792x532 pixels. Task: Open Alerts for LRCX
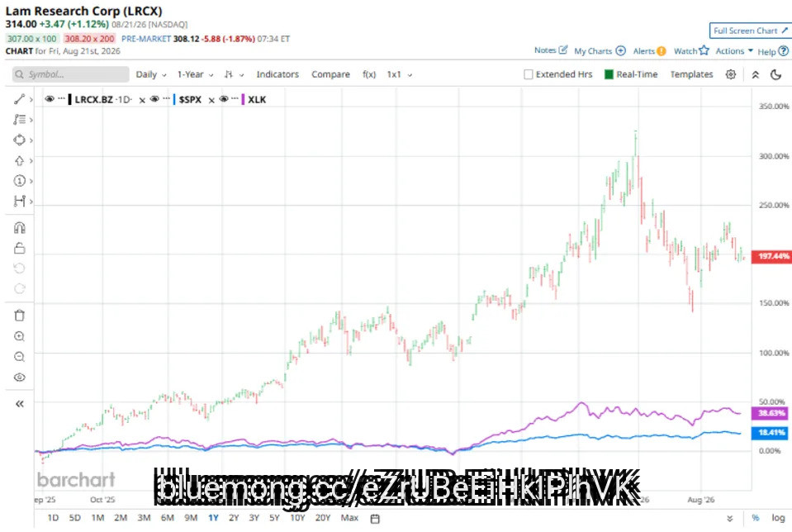click(x=650, y=51)
